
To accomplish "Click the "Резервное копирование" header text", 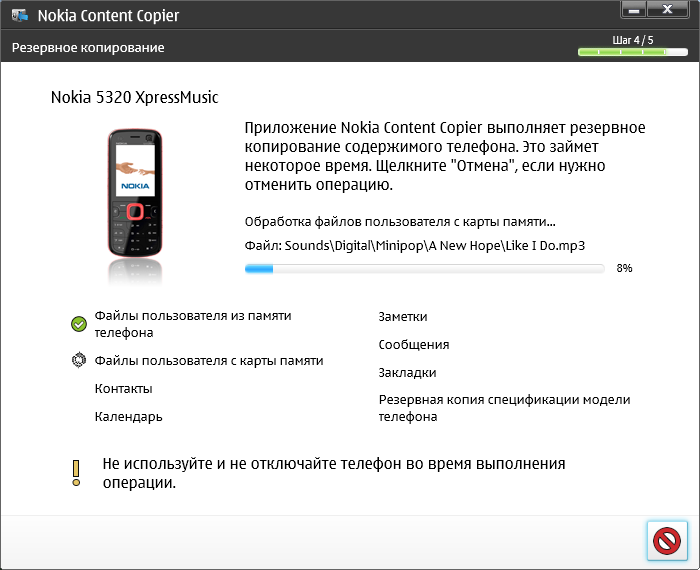I will (88, 48).
